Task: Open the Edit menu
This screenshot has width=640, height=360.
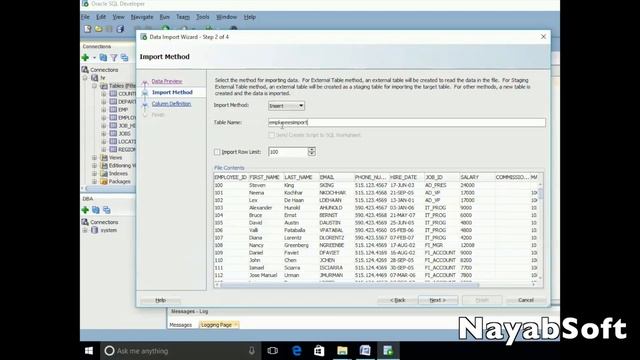Action: point(101,17)
